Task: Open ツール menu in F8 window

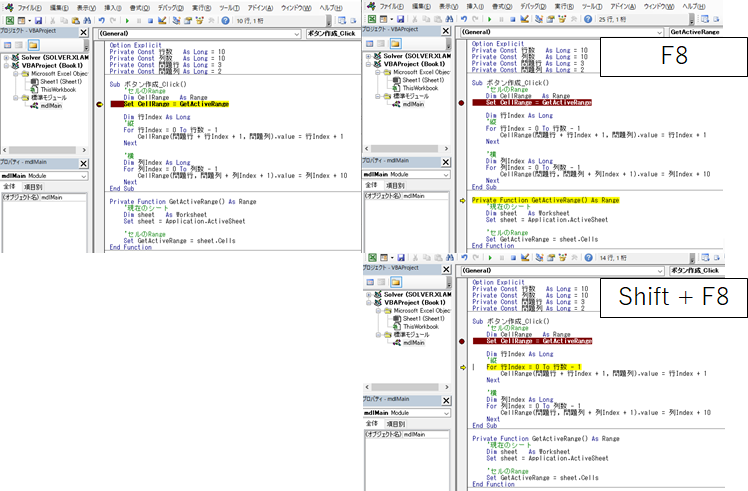Action: (x=592, y=6)
